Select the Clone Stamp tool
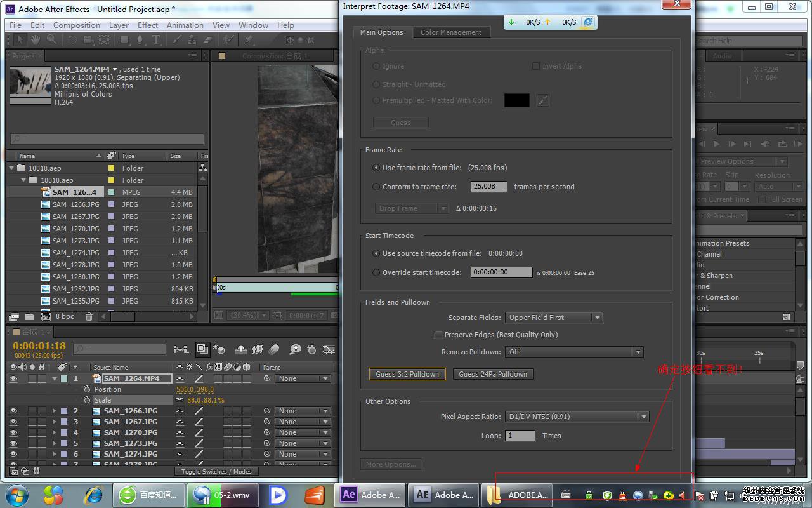812x508 pixels. 192,39
